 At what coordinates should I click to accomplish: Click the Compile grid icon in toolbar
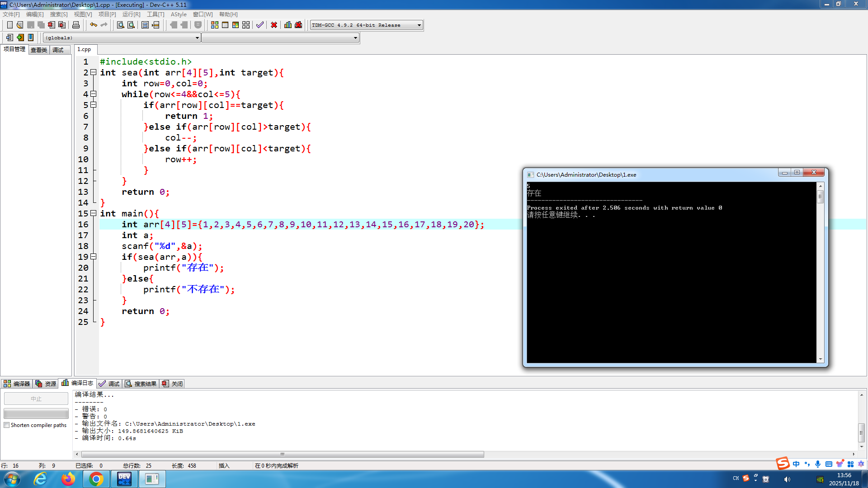click(x=215, y=25)
